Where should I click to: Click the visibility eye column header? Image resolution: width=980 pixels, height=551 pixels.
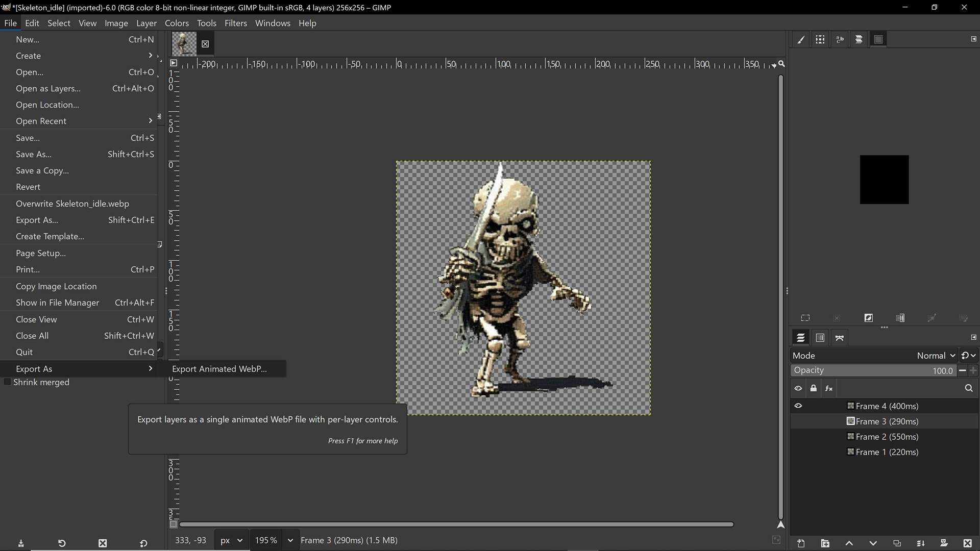798,388
